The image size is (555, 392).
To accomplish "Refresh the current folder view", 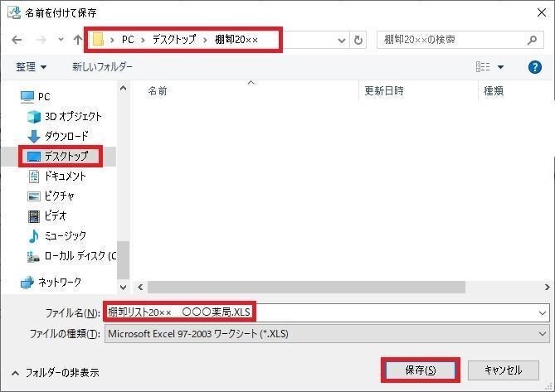I will pyautogui.click(x=358, y=40).
